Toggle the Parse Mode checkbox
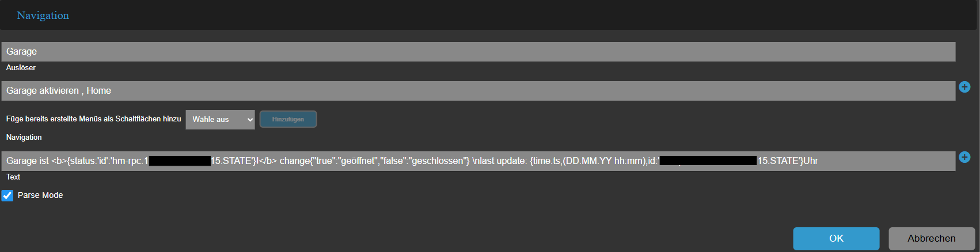980x252 pixels. tap(7, 196)
